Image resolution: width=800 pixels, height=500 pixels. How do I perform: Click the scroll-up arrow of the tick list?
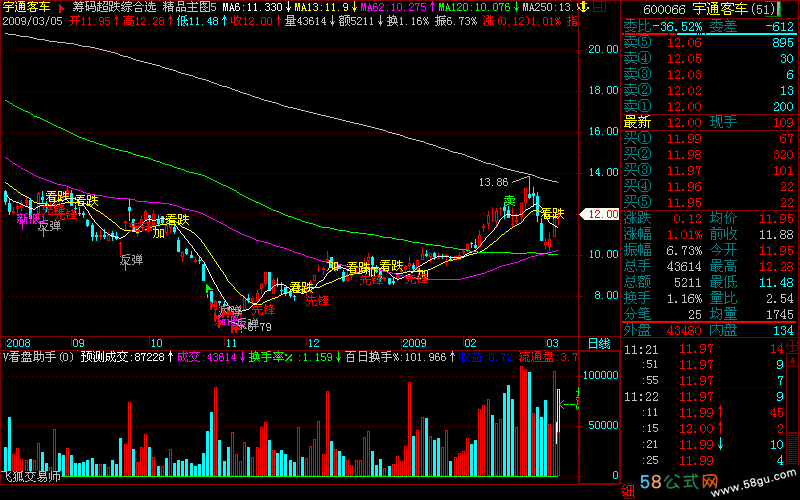point(793,360)
